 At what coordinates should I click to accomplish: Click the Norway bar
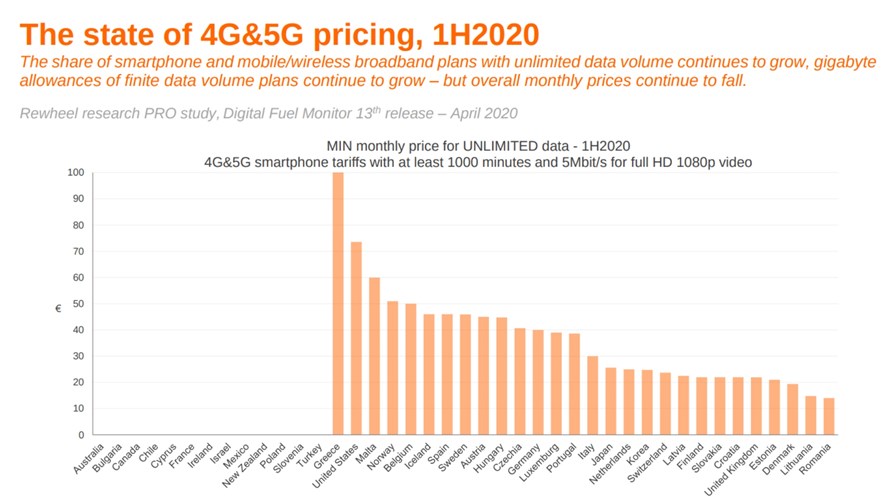(393, 368)
